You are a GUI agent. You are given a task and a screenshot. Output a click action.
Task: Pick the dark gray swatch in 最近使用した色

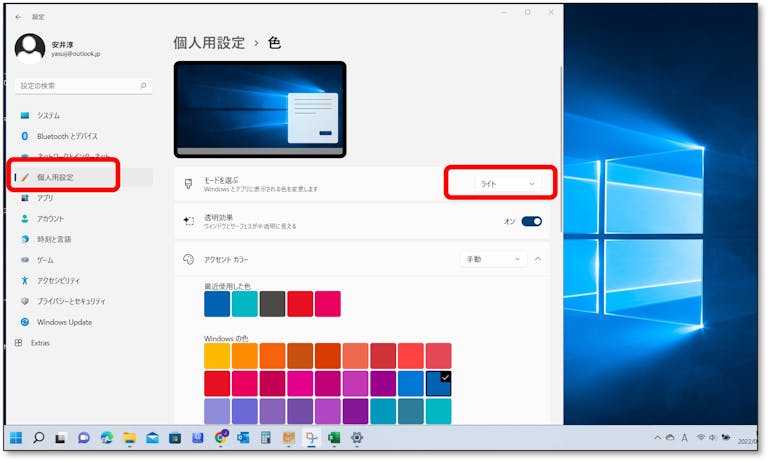pos(272,304)
